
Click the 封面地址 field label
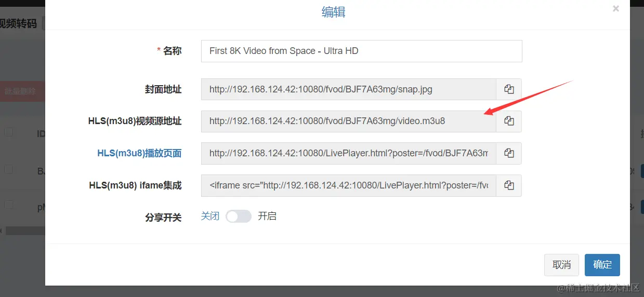pyautogui.click(x=163, y=89)
